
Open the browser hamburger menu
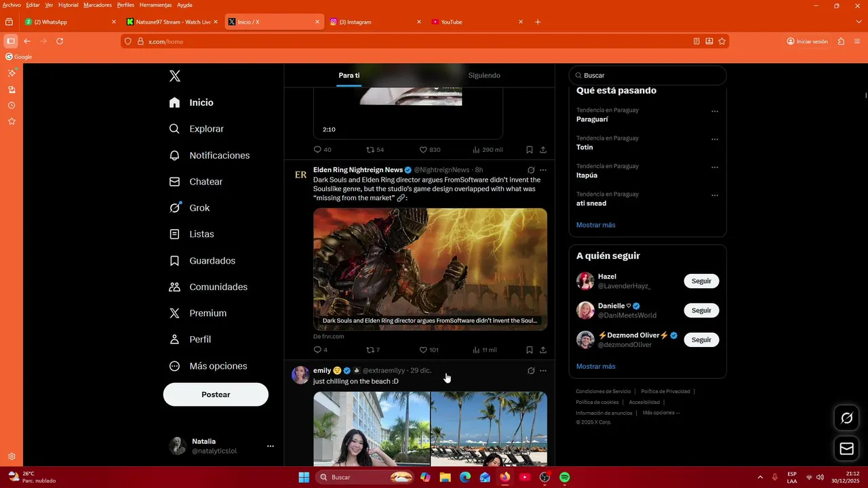[x=857, y=41]
